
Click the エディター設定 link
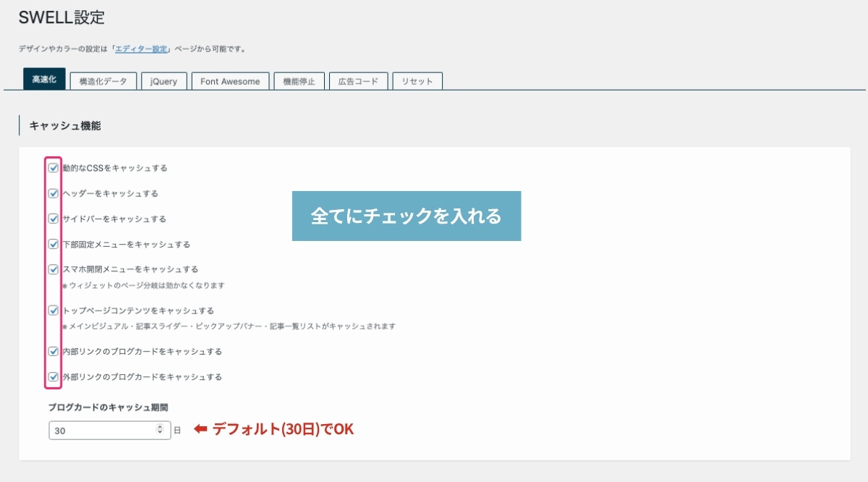pyautogui.click(x=142, y=49)
